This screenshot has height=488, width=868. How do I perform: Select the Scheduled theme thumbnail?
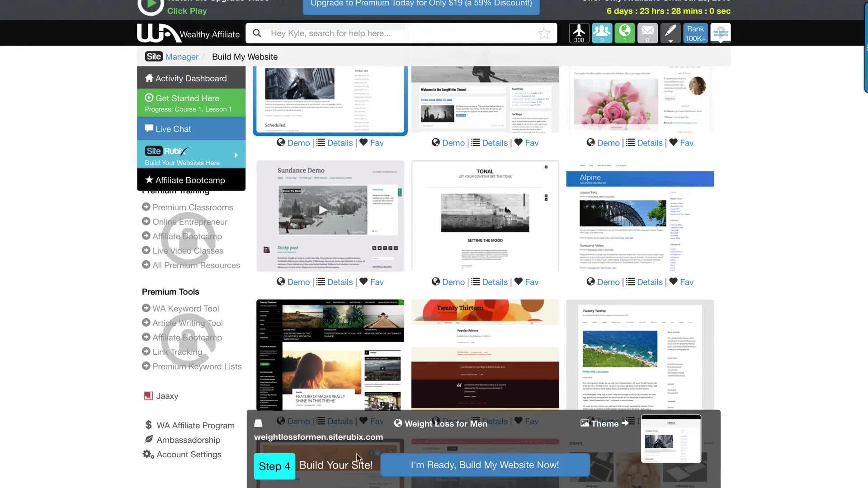click(x=330, y=100)
